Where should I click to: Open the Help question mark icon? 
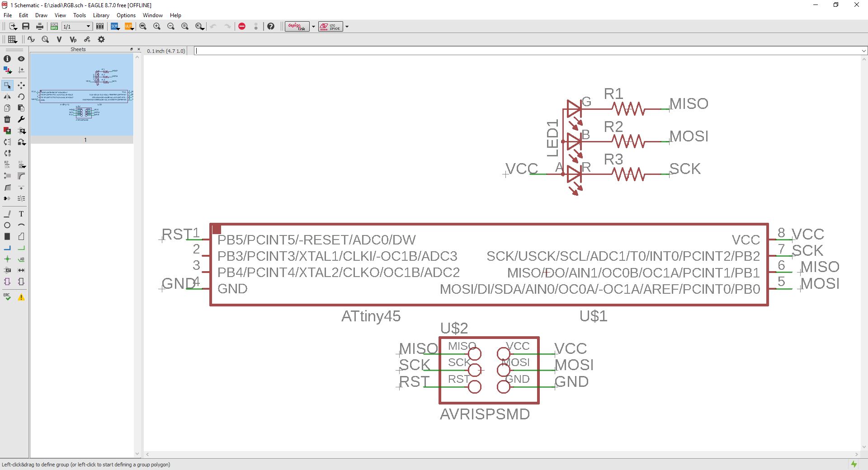[271, 26]
